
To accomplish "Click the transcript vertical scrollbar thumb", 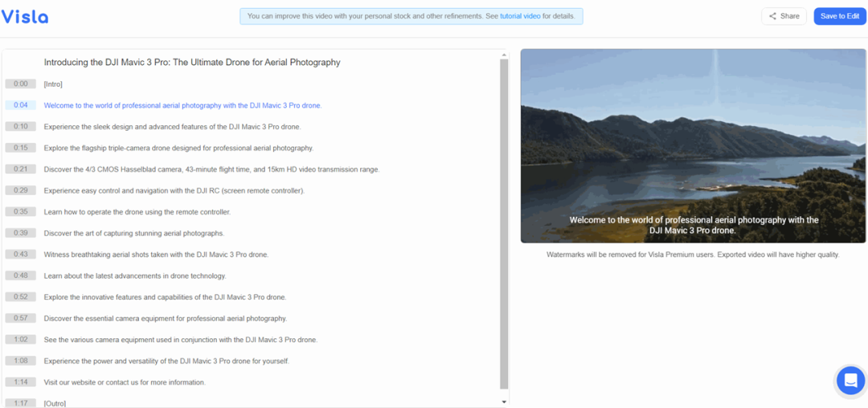I will [x=504, y=223].
